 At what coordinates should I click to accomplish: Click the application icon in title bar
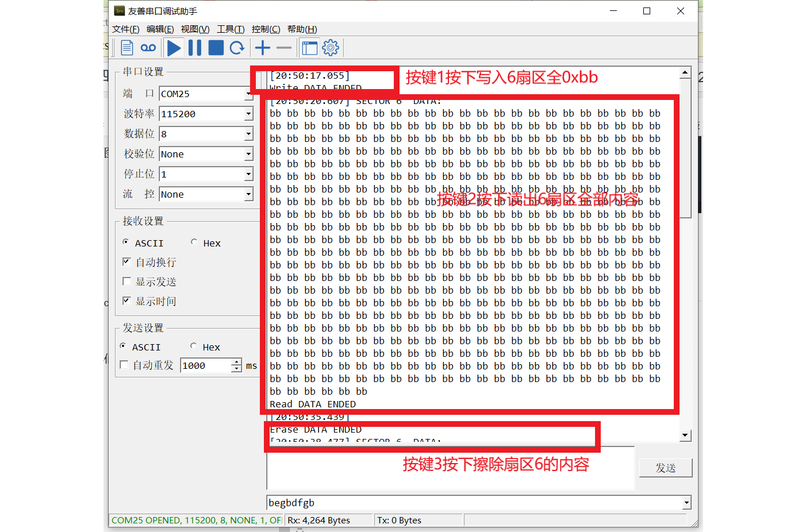pyautogui.click(x=120, y=10)
